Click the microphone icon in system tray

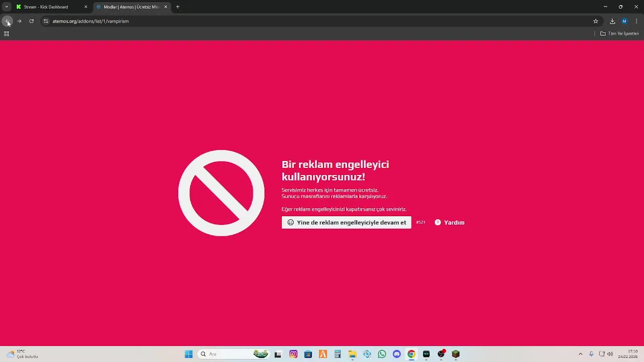(x=591, y=354)
